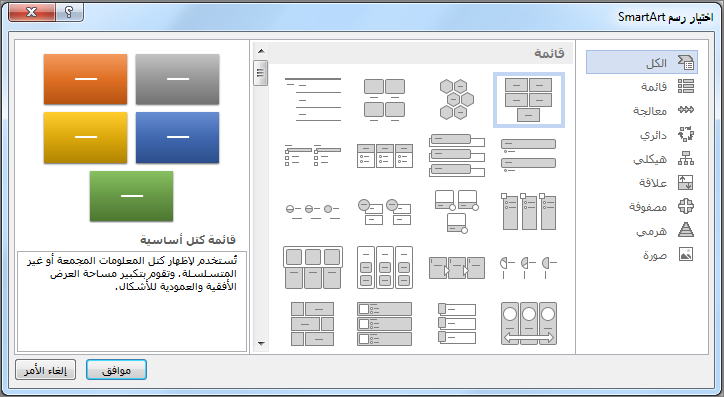
Task: Select the Basic Block List layout thumbnail
Action: pos(528,100)
